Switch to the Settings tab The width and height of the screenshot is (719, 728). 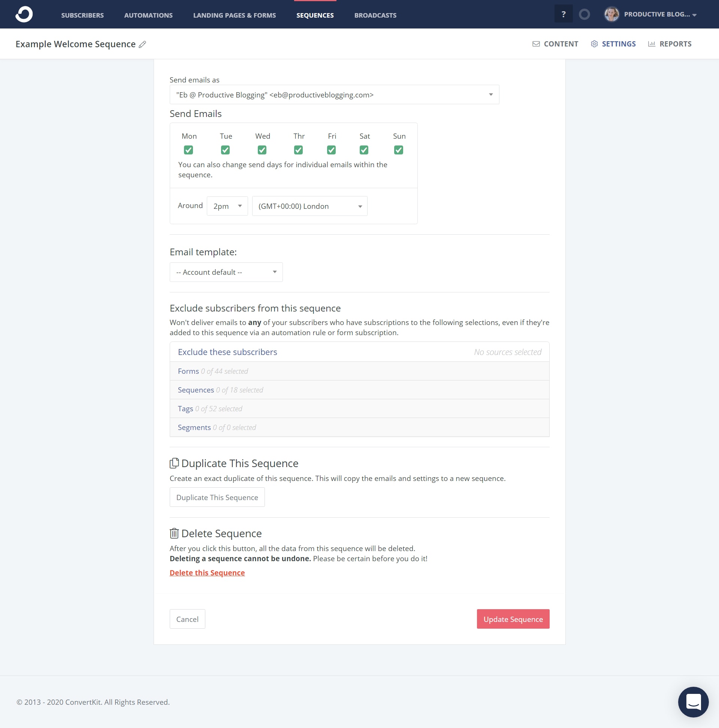coord(613,44)
